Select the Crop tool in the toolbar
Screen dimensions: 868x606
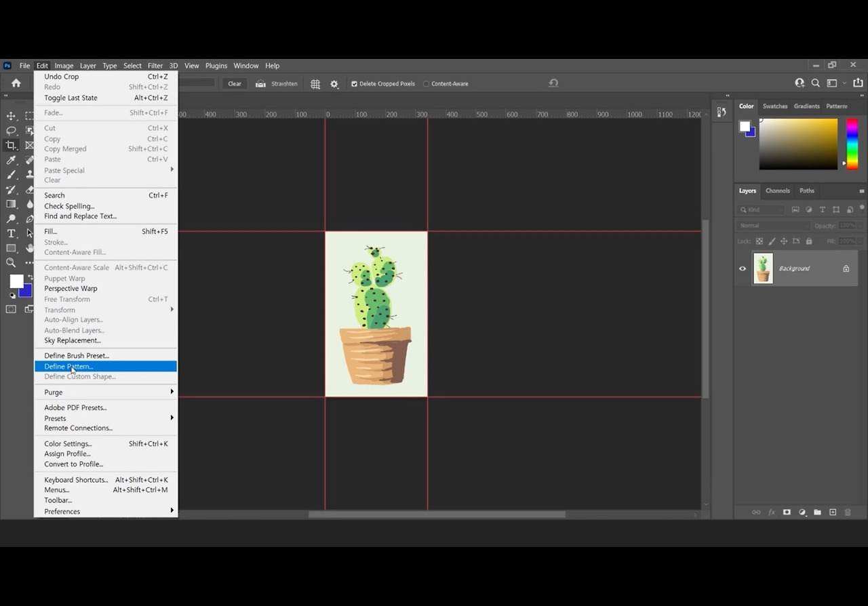click(x=11, y=145)
